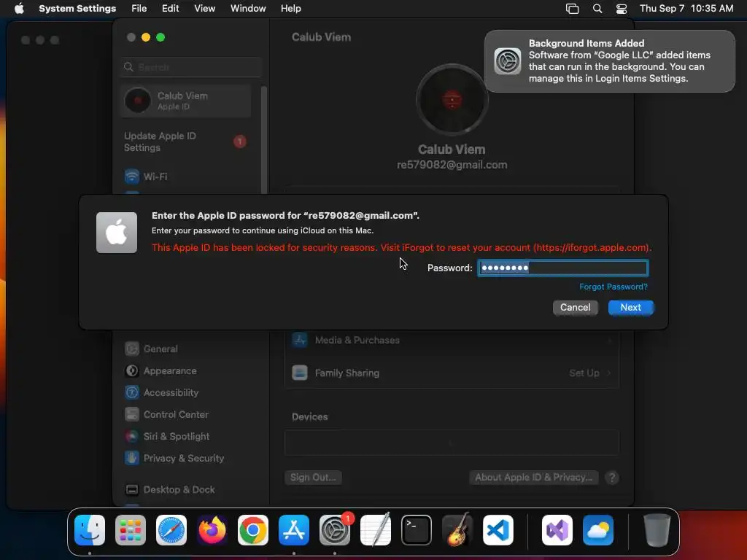Launch Firefox from the Dock

tap(212, 530)
